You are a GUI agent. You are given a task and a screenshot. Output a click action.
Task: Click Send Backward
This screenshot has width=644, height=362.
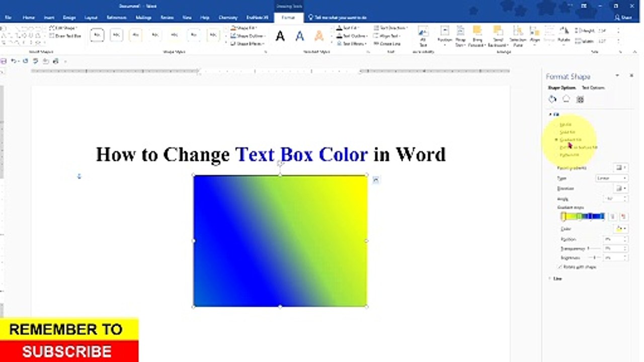pyautogui.click(x=497, y=36)
